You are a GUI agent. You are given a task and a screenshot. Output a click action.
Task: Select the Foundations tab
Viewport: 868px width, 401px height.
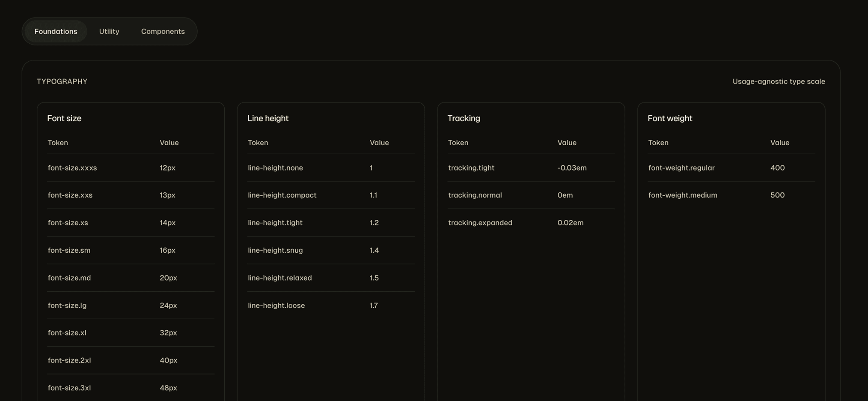pos(56,31)
